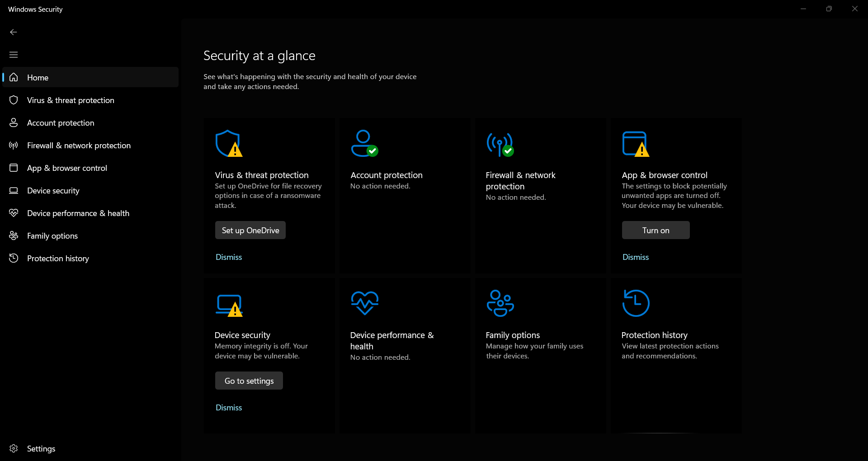Click the heart monitor icon in sidebar
This screenshot has width=868, height=461.
(14, 213)
